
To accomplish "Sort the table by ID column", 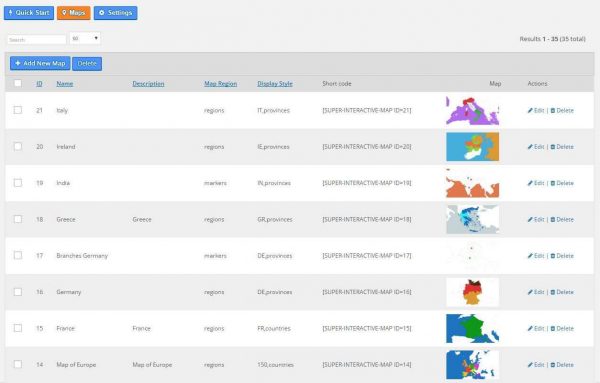I will point(39,83).
